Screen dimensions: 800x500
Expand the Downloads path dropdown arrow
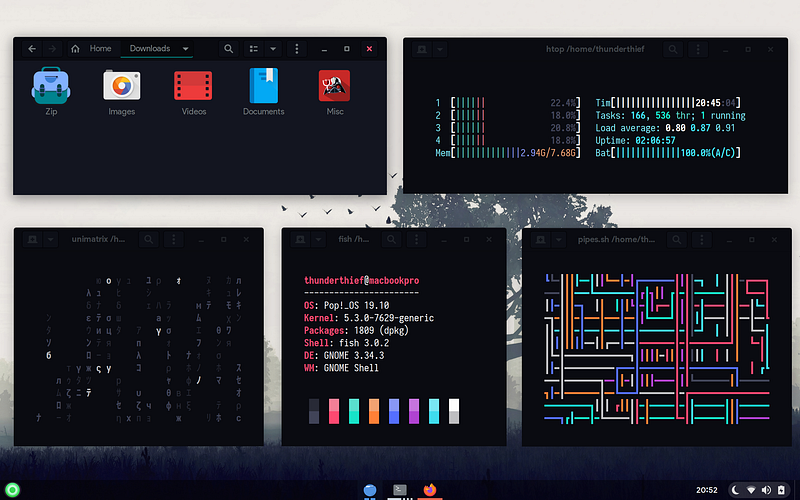pos(185,48)
